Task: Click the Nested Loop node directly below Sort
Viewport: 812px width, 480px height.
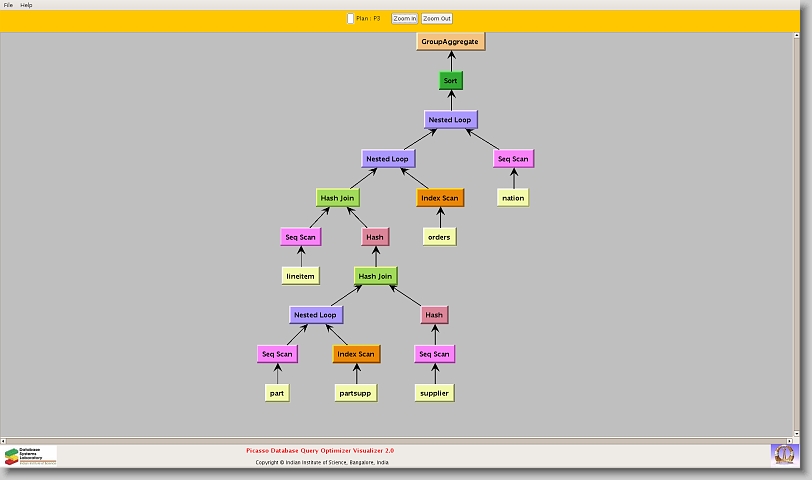Action: pyautogui.click(x=450, y=119)
